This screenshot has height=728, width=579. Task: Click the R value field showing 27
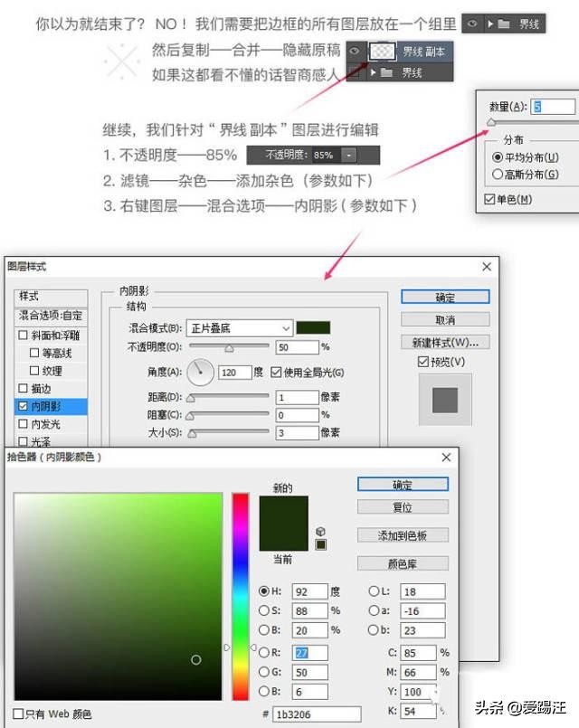[x=310, y=653]
